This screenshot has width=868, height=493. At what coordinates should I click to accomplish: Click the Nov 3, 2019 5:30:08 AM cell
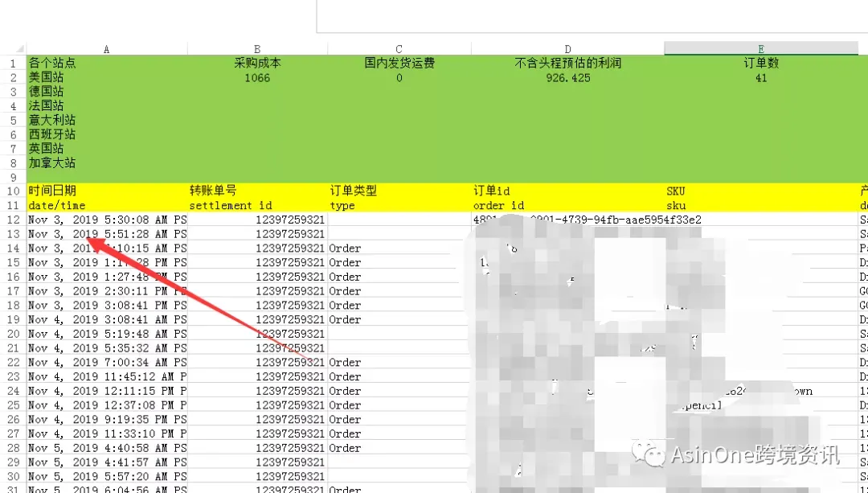coord(107,220)
